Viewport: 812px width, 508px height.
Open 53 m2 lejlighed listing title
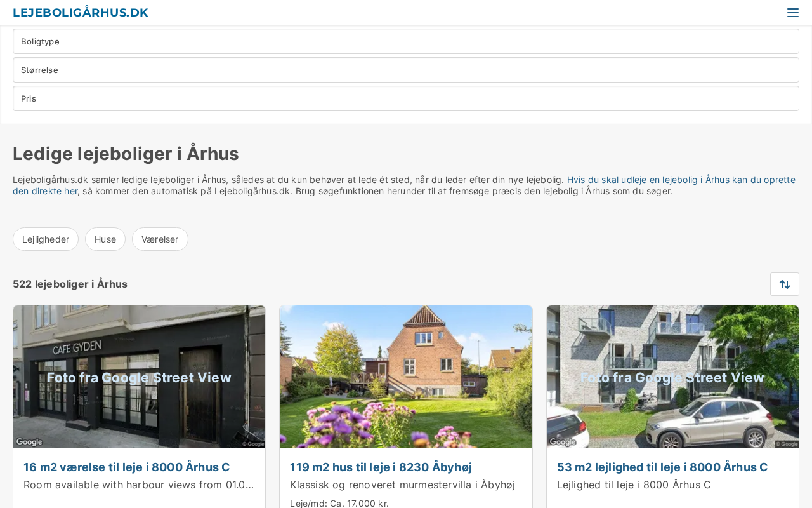(x=662, y=467)
